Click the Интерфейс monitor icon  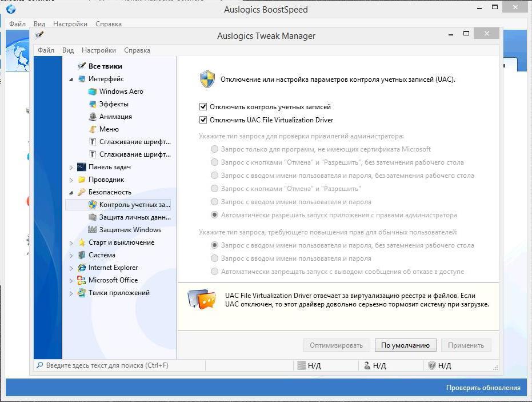pos(81,79)
